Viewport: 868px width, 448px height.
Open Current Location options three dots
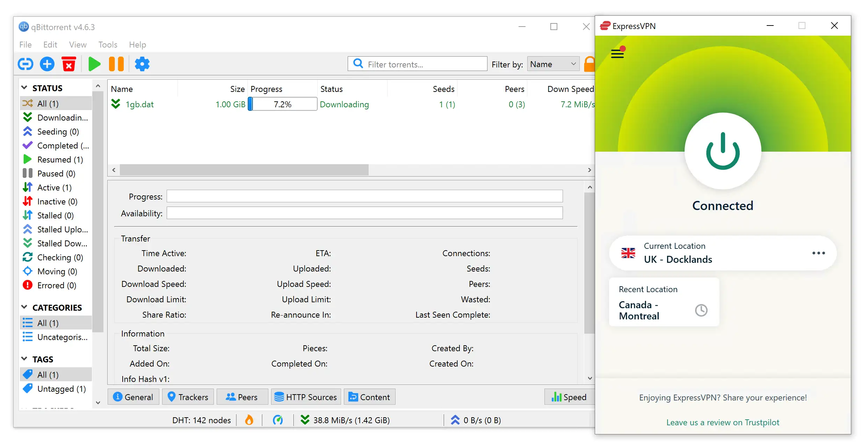tap(818, 253)
